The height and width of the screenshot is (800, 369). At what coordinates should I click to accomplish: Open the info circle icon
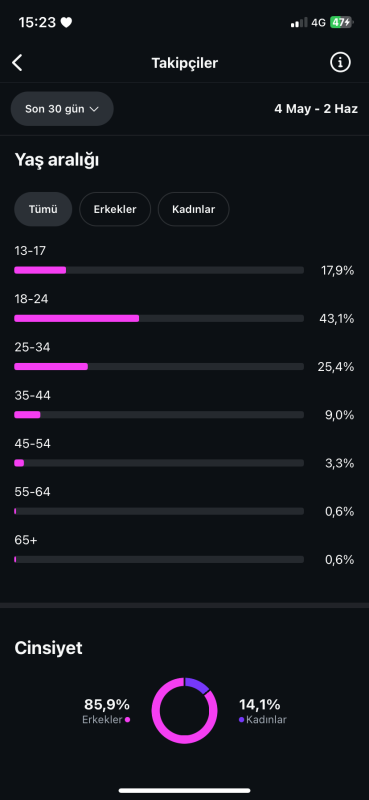coord(340,63)
